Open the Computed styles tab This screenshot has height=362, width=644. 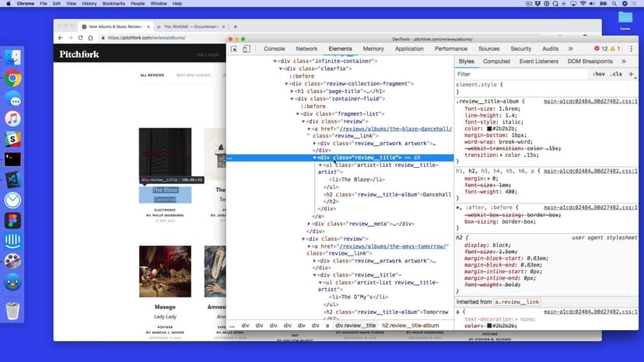(496, 61)
